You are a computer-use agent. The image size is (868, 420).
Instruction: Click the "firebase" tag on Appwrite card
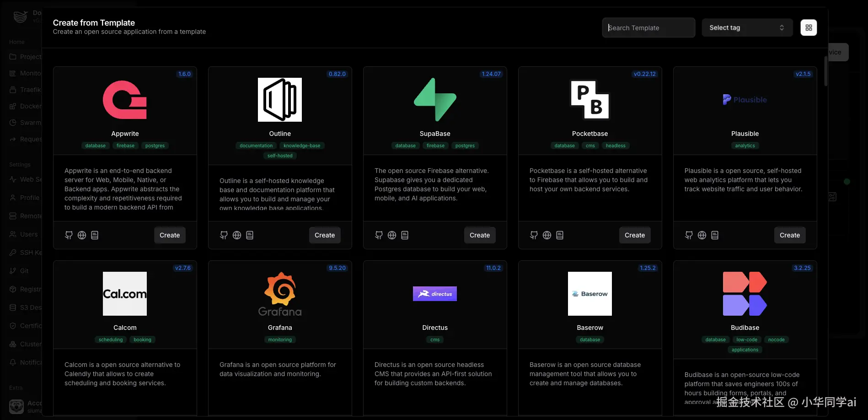[125, 145]
